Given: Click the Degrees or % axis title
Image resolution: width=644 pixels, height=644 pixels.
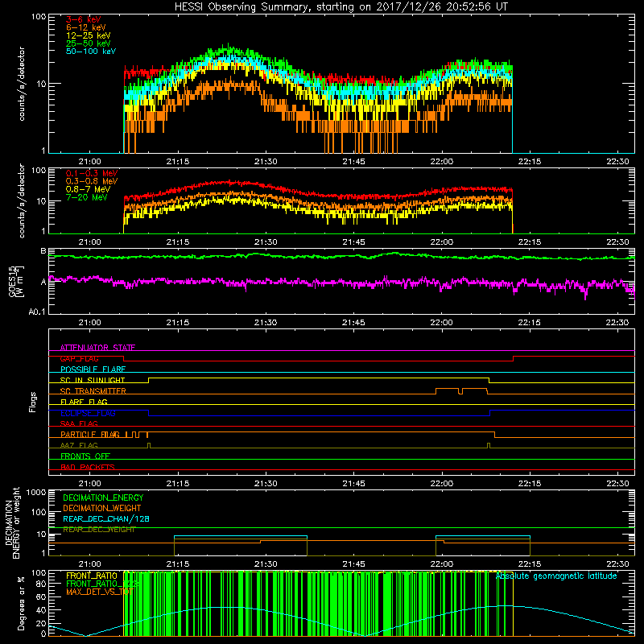Looking at the screenshot, I should click(21, 603).
